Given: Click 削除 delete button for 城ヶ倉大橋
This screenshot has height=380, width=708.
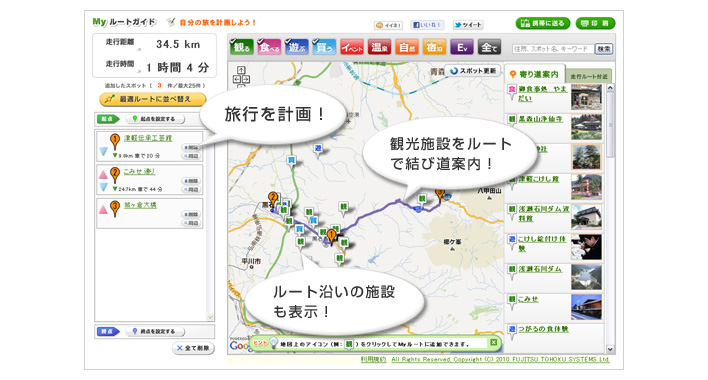Looking at the screenshot, I should tap(191, 214).
